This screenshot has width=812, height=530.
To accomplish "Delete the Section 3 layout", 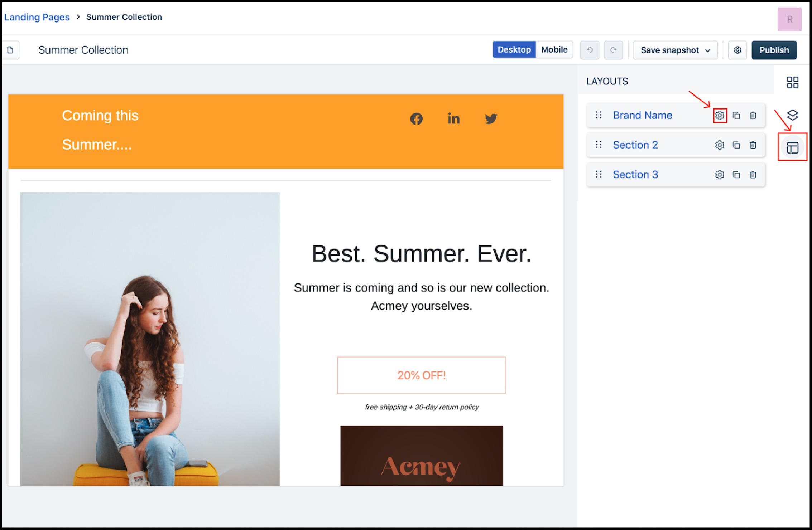I will (x=753, y=175).
